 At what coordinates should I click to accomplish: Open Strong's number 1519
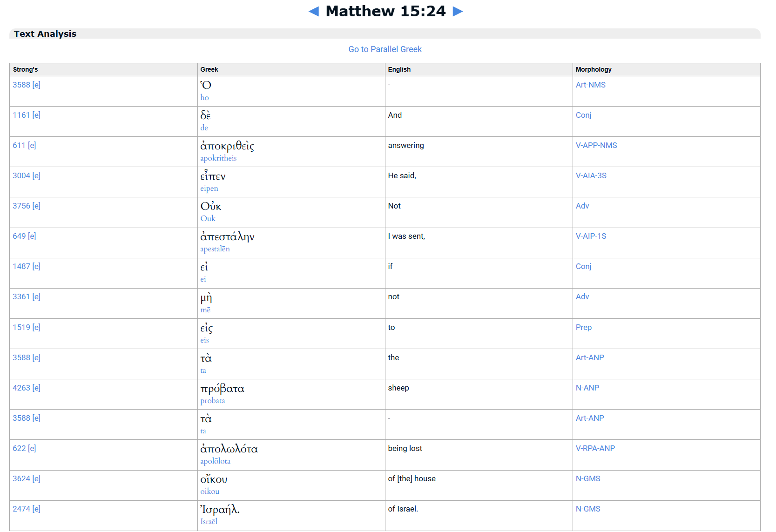pos(21,327)
